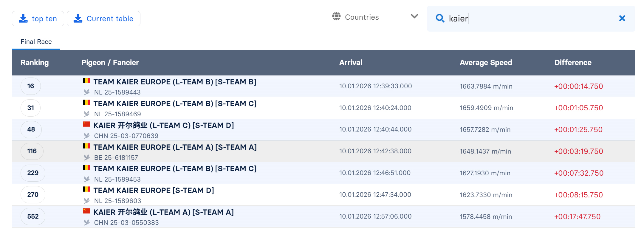644x232 pixels.
Task: Click the globe icon next to Countries
Action: [x=336, y=16]
